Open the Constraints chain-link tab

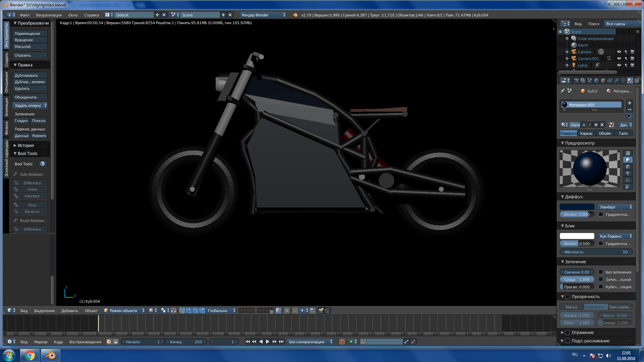610,80
